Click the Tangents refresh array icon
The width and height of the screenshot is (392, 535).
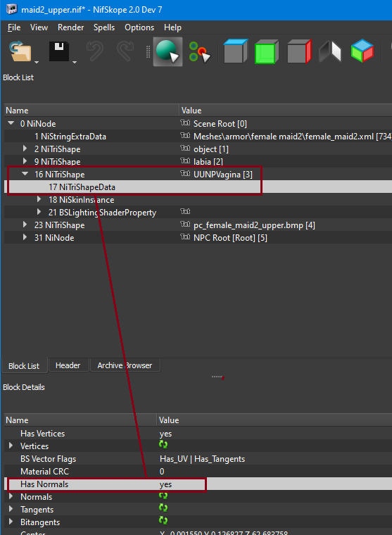[163, 508]
